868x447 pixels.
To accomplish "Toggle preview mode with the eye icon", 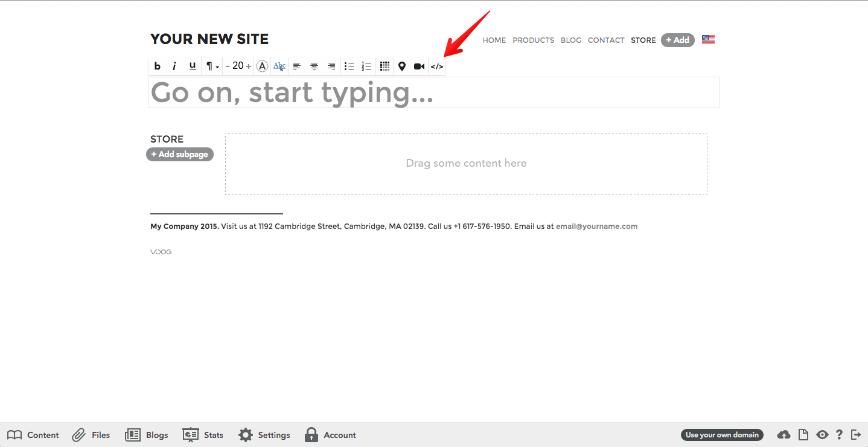I will pyautogui.click(x=822, y=435).
